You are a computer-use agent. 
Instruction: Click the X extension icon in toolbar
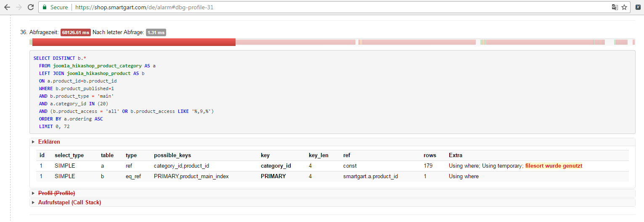coord(638,7)
